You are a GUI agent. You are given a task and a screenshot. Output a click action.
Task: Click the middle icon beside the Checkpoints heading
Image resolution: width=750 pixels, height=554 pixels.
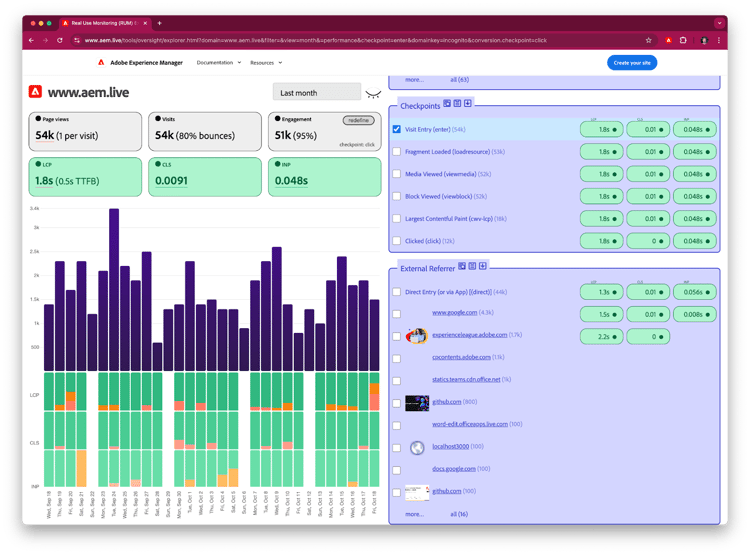pyautogui.click(x=457, y=103)
